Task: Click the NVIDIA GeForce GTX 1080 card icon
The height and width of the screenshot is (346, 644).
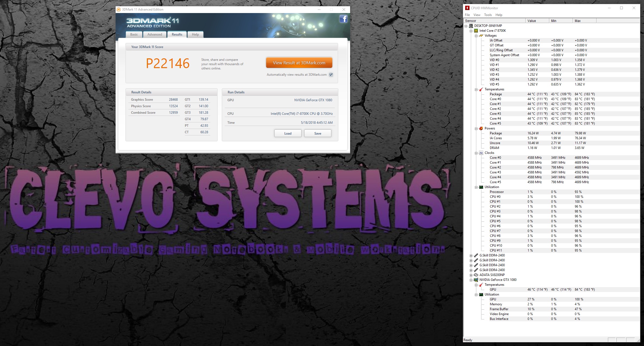Action: (x=476, y=280)
